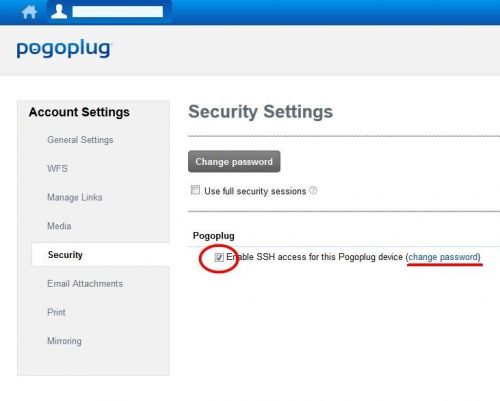Open the user profile icon
Screen dimensions: 500x401
[x=59, y=11]
